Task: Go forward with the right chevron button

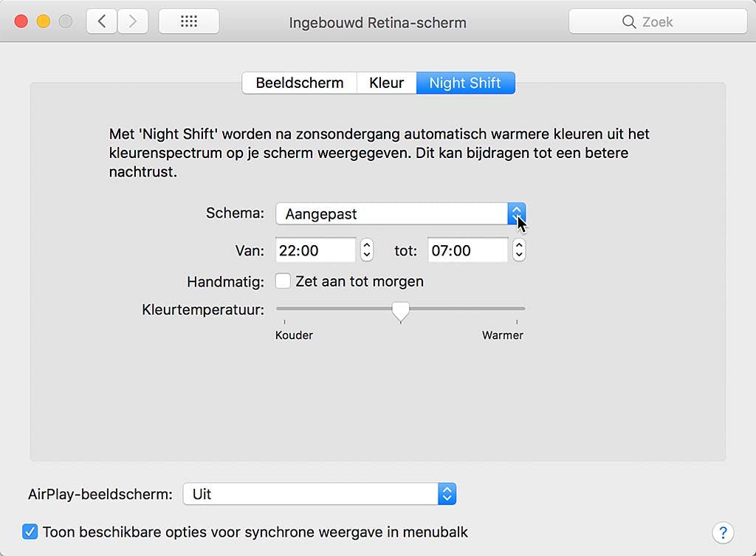Action: [133, 21]
